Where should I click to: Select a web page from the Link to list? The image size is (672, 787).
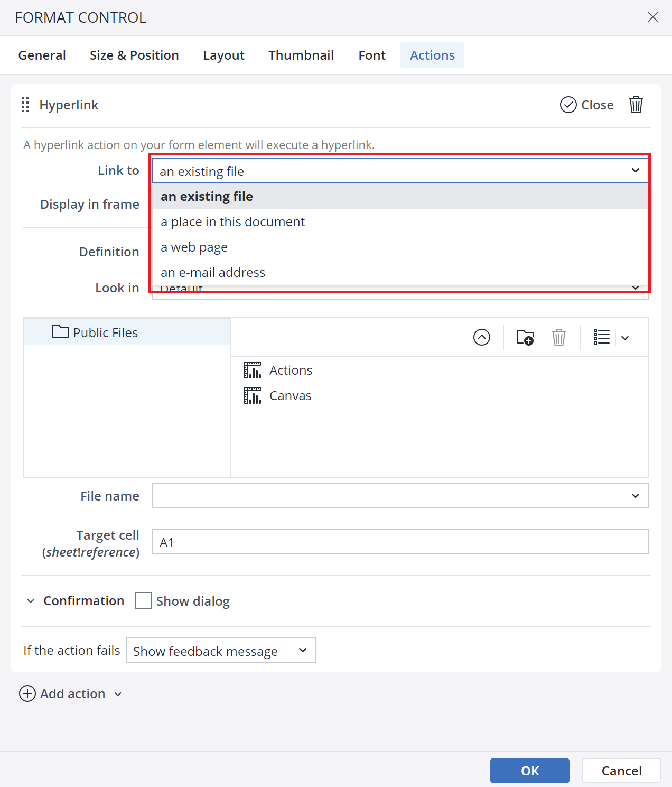click(x=194, y=247)
